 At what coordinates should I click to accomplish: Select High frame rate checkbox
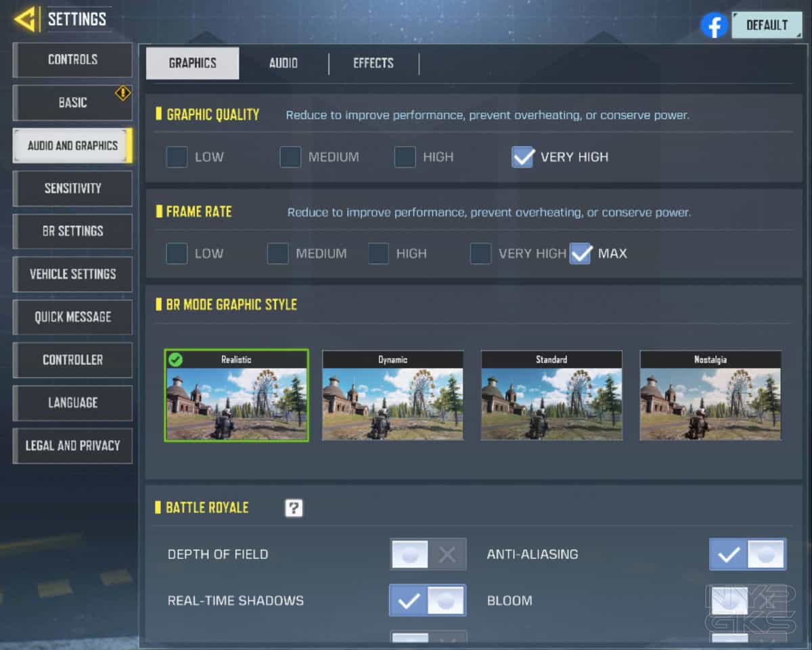[x=379, y=254]
